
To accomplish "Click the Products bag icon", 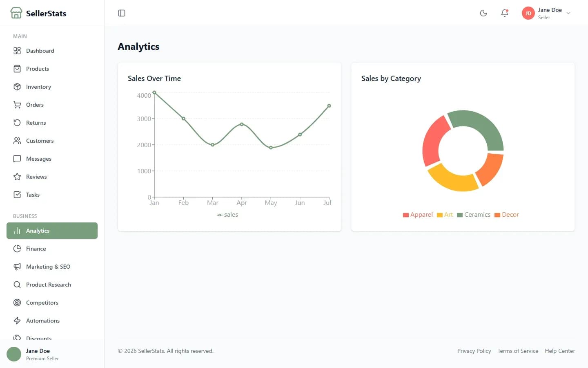I will (x=17, y=69).
